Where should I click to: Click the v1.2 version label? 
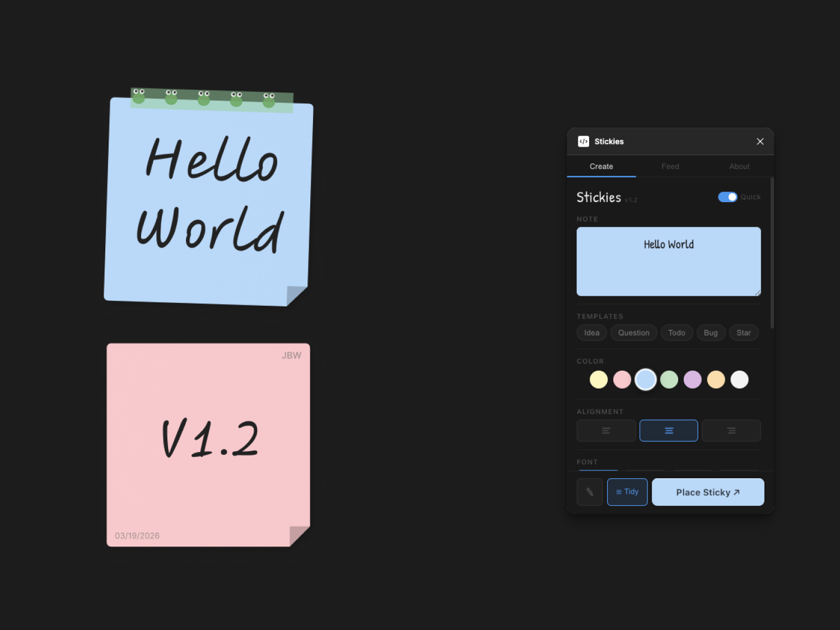(x=631, y=200)
